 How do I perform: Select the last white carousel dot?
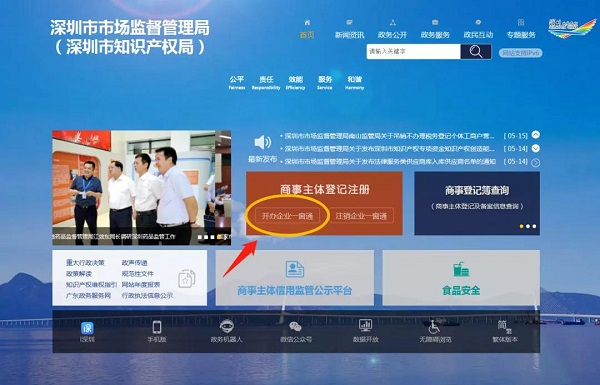tap(534, 226)
